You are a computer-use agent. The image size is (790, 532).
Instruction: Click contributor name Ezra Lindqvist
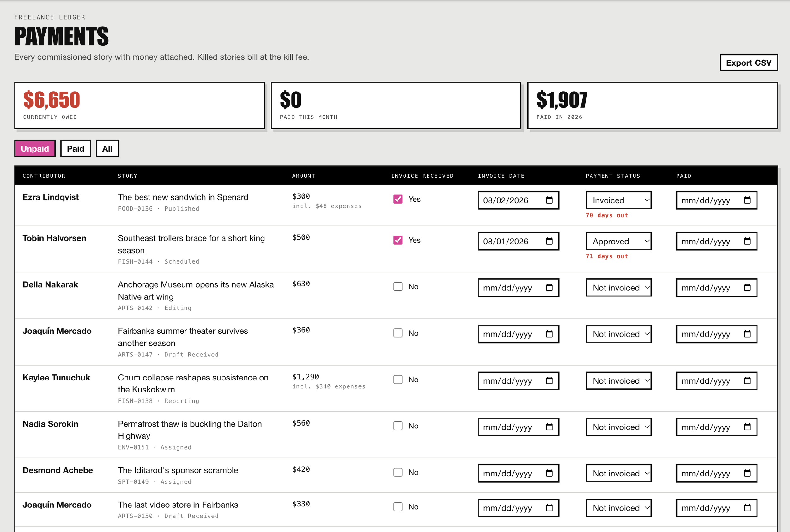coord(51,197)
